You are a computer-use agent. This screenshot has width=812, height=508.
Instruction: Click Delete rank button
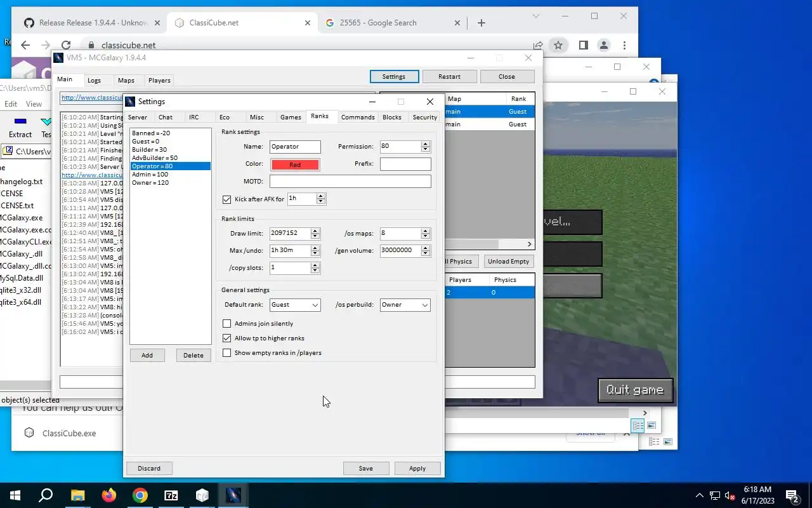coord(193,356)
